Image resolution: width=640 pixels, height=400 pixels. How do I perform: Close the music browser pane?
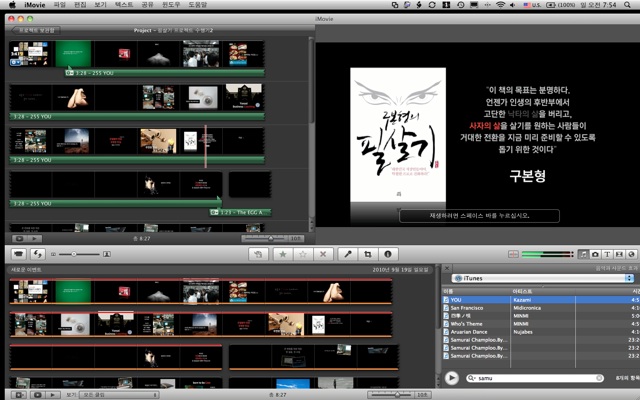(x=447, y=268)
